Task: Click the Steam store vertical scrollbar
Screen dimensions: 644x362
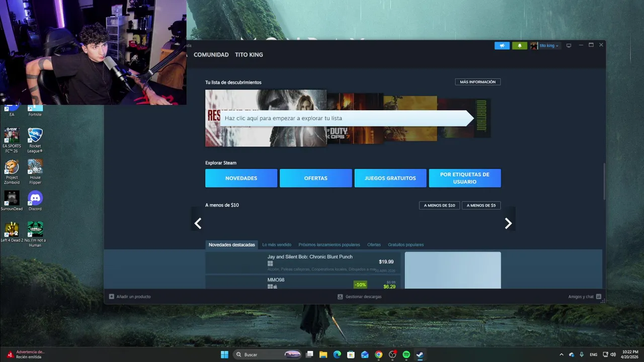Action: click(x=604, y=182)
